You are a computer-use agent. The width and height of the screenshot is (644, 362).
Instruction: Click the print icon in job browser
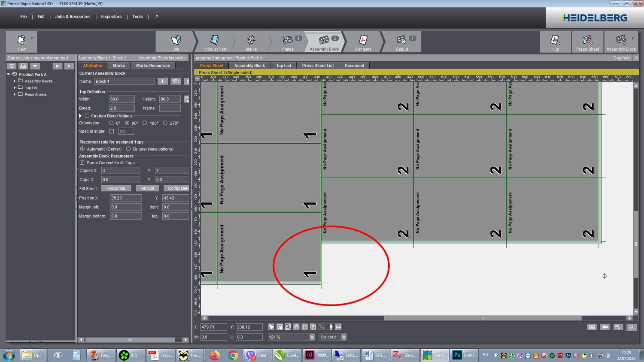point(23,66)
